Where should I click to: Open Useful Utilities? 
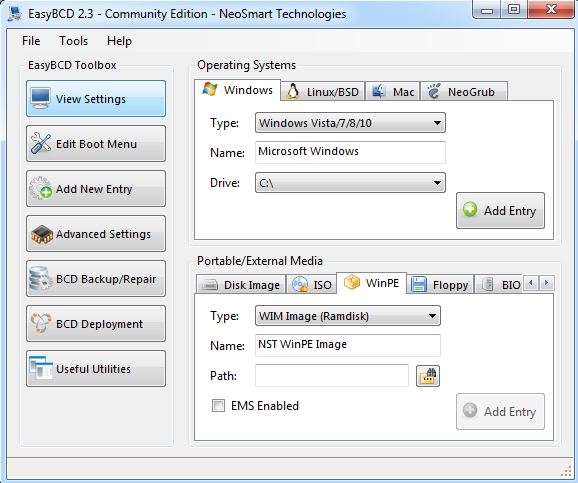pyautogui.click(x=96, y=369)
